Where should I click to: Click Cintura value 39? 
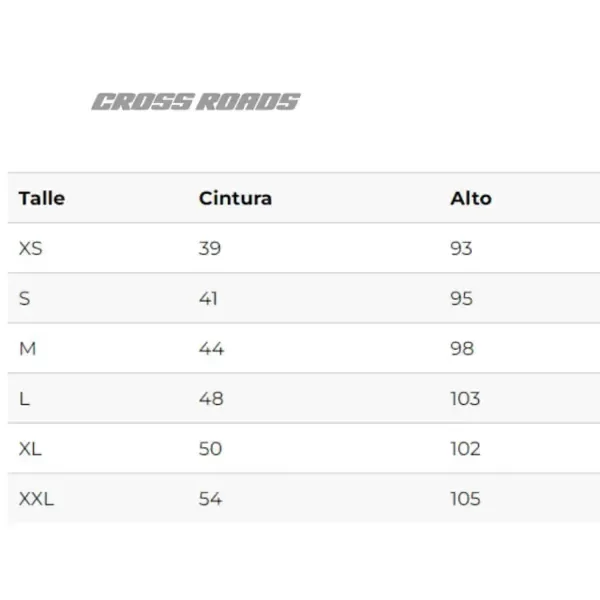tap(209, 248)
